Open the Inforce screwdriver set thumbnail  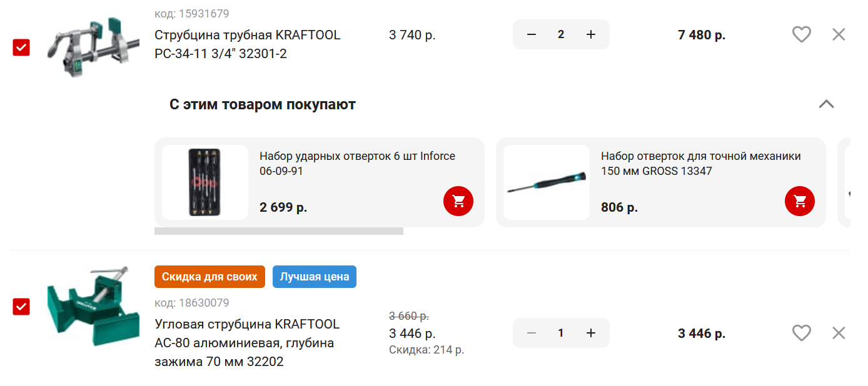pyautogui.click(x=205, y=182)
